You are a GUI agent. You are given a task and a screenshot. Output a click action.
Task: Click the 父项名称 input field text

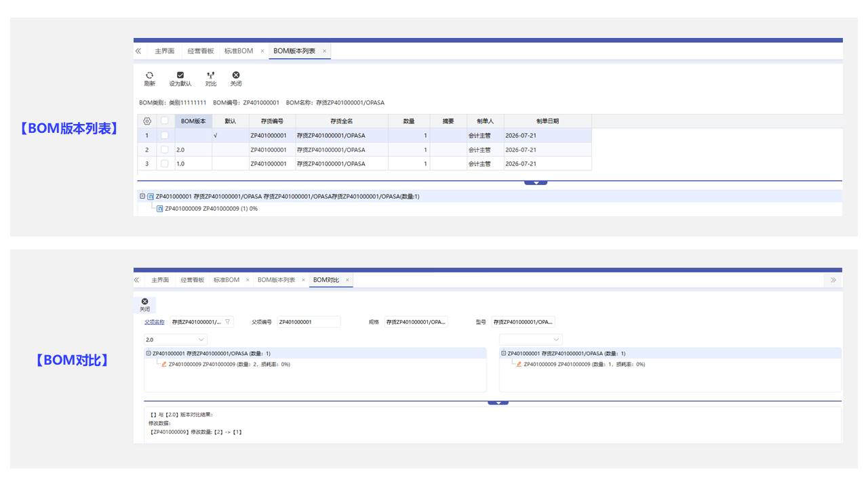coord(197,322)
